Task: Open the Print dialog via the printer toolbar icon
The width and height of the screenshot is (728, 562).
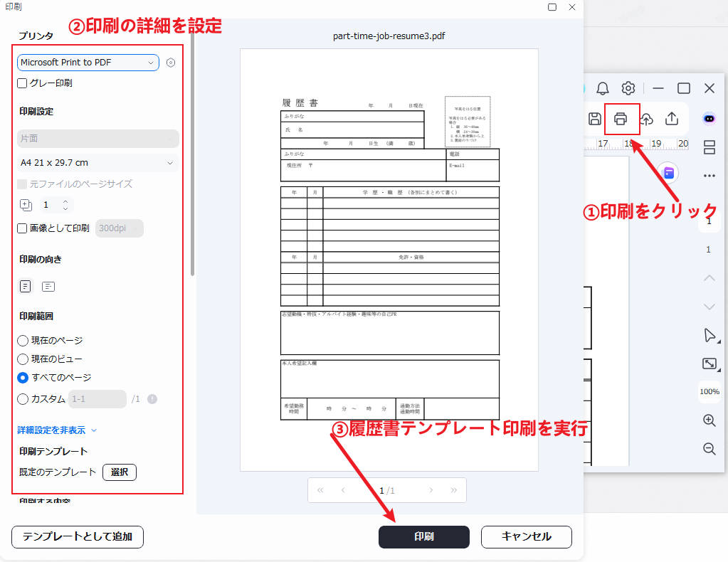Action: (x=622, y=119)
